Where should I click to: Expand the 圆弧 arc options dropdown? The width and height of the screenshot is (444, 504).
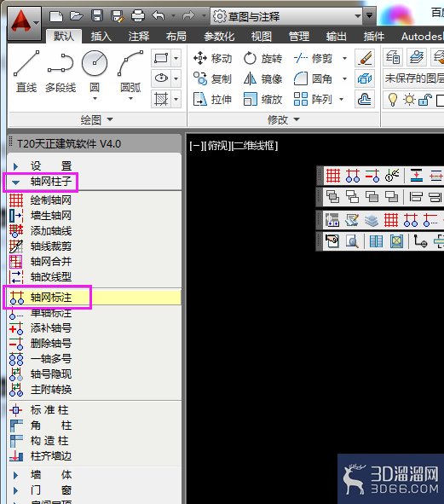tap(130, 99)
